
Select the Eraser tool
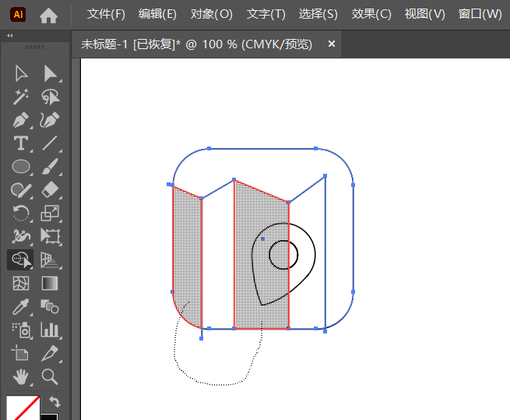coord(50,190)
